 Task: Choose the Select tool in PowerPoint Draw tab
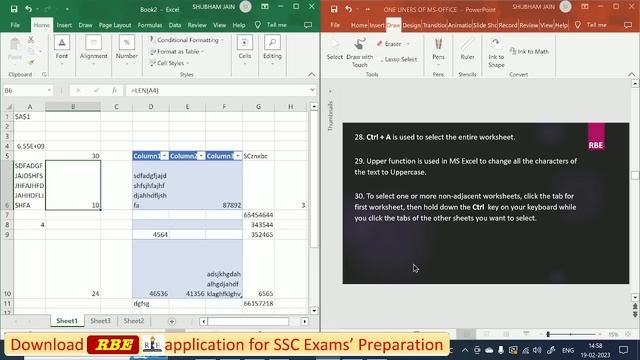[x=335, y=50]
